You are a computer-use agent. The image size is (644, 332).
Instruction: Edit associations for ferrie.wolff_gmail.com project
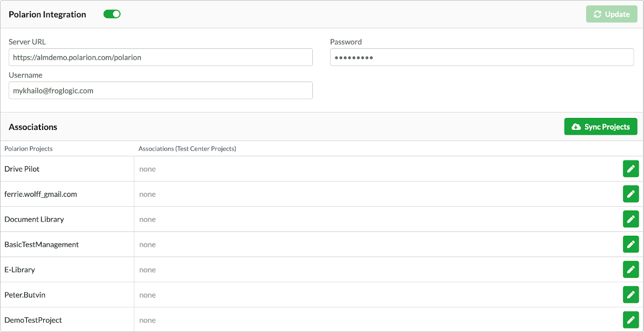pos(630,194)
